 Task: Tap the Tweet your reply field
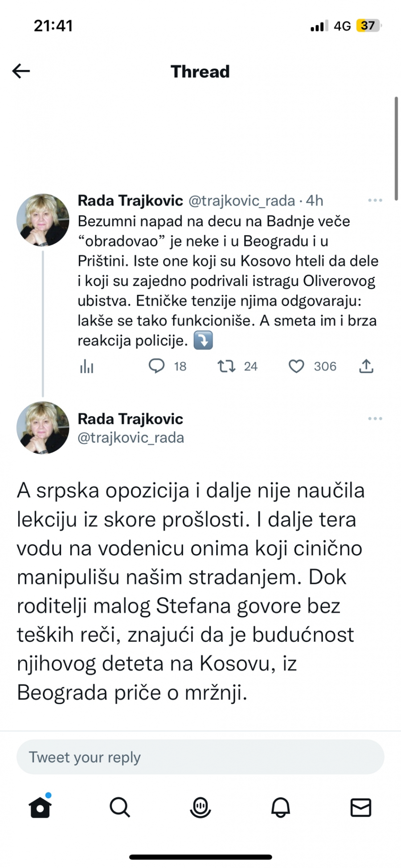pyautogui.click(x=200, y=757)
